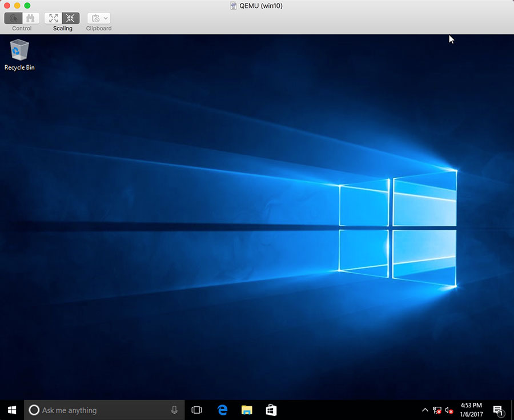Open Task View on the taskbar
The image size is (514, 420).
(196, 410)
